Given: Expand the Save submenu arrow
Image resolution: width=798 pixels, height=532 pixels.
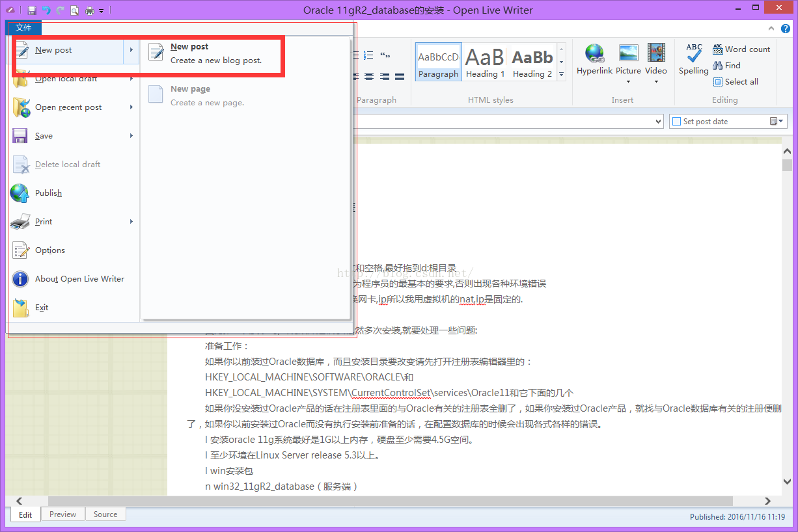Looking at the screenshot, I should pos(131,136).
